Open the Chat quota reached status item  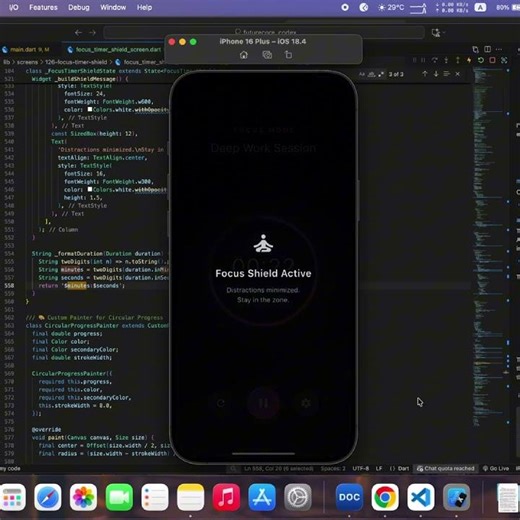pyautogui.click(x=446, y=469)
